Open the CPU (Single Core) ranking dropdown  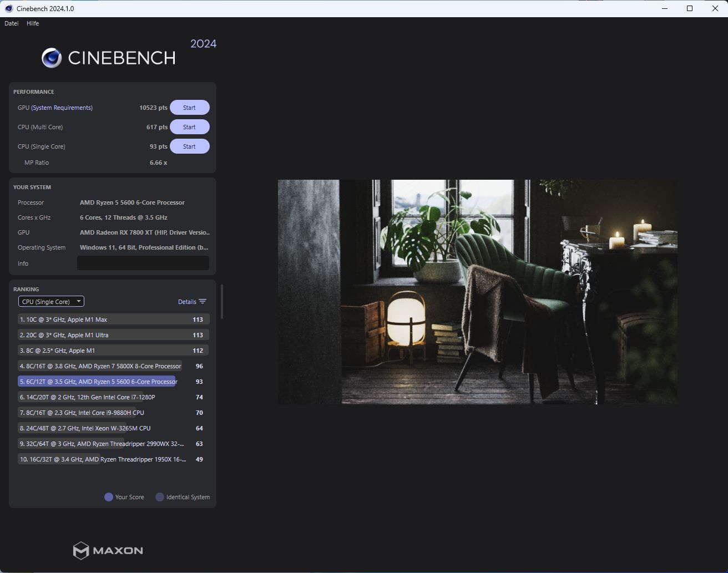(51, 302)
